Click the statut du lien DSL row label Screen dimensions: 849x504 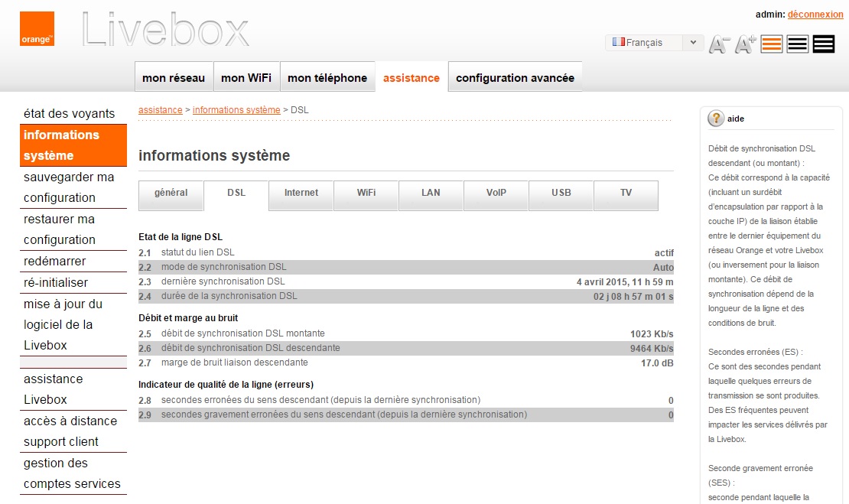[x=197, y=252]
